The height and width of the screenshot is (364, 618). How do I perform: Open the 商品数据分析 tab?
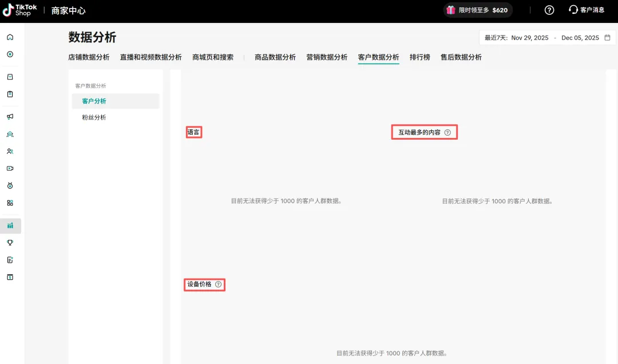(x=275, y=57)
